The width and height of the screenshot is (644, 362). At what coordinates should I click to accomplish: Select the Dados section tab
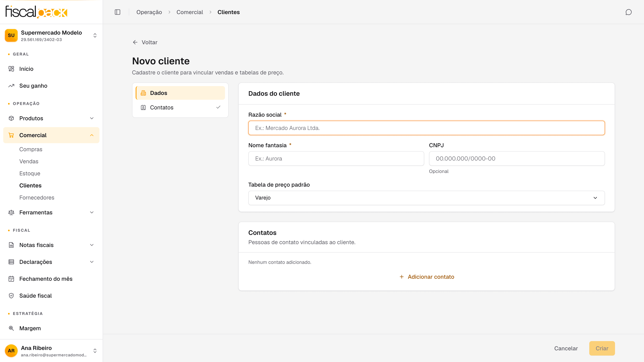(x=180, y=93)
